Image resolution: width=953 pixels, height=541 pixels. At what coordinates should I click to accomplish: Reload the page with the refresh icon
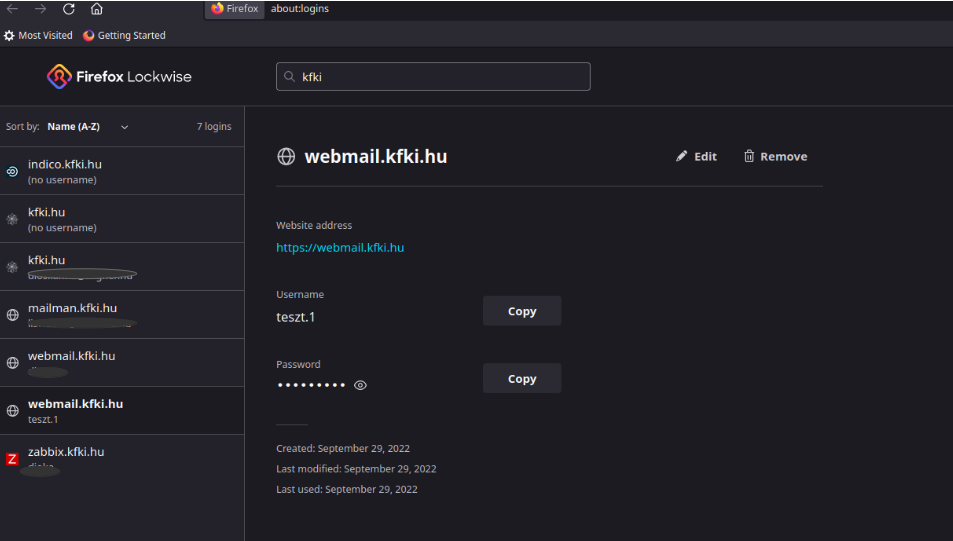(69, 9)
